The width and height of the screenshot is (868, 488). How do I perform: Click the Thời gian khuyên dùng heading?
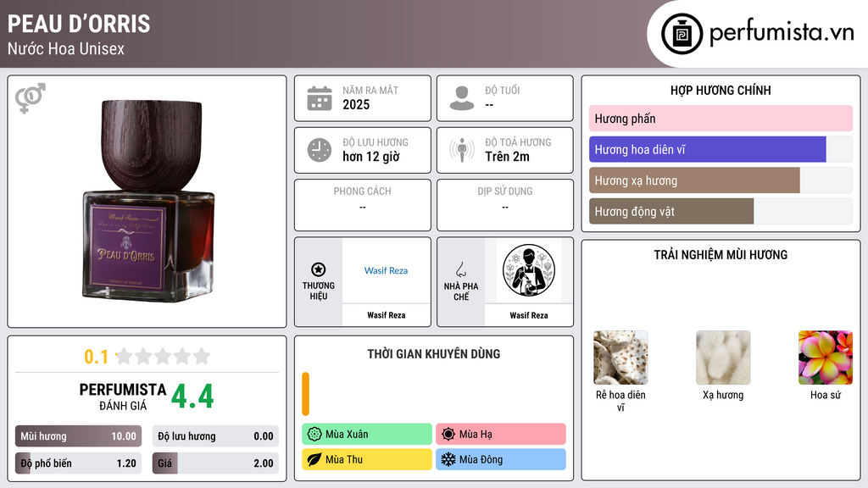tap(434, 354)
